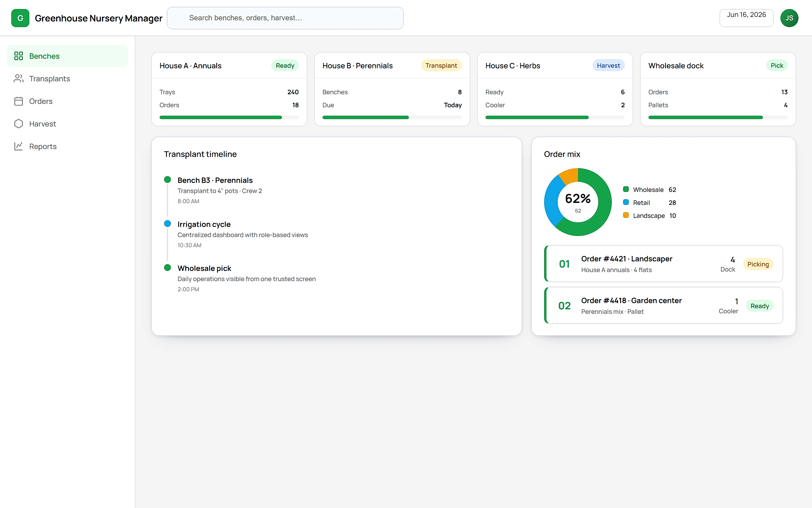The height and width of the screenshot is (508, 812).
Task: Click the Picking status on Order #4421
Action: tap(758, 264)
